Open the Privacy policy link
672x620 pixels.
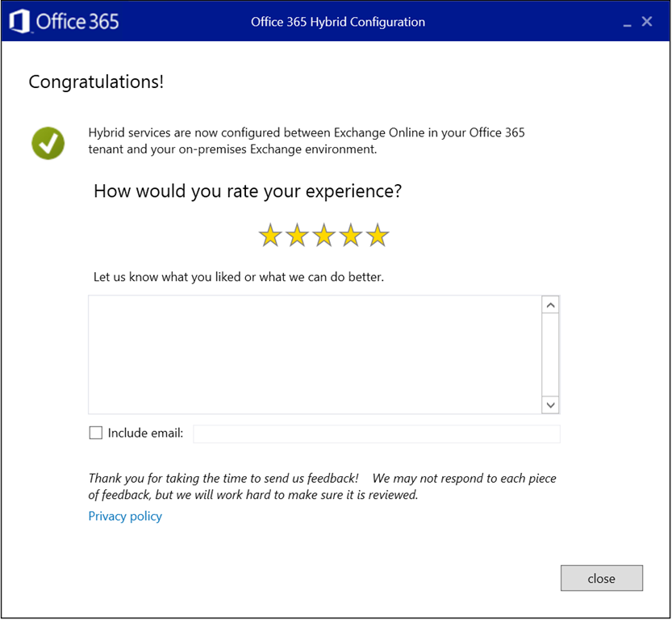(x=125, y=516)
